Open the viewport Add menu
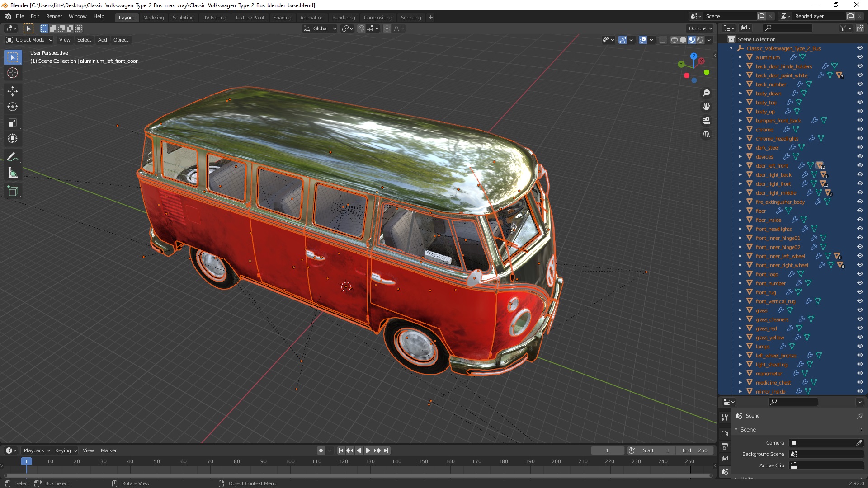The width and height of the screenshot is (868, 488). click(x=103, y=40)
